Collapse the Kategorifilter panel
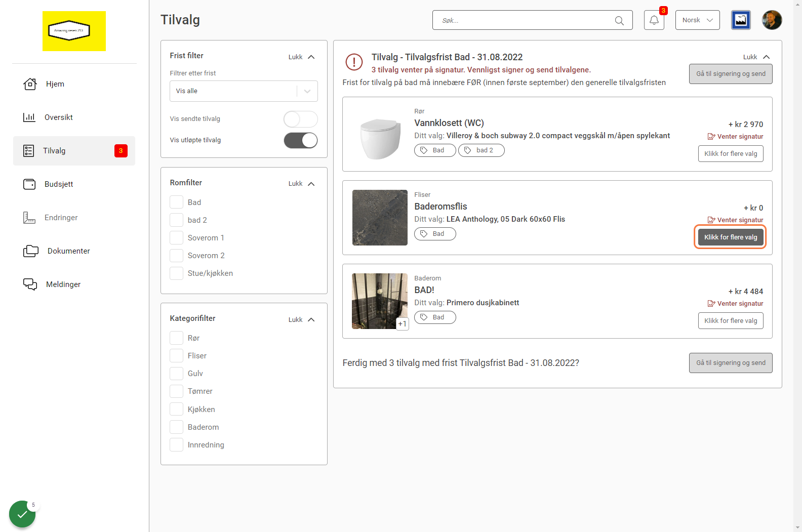The width and height of the screenshot is (802, 532). [x=302, y=320]
